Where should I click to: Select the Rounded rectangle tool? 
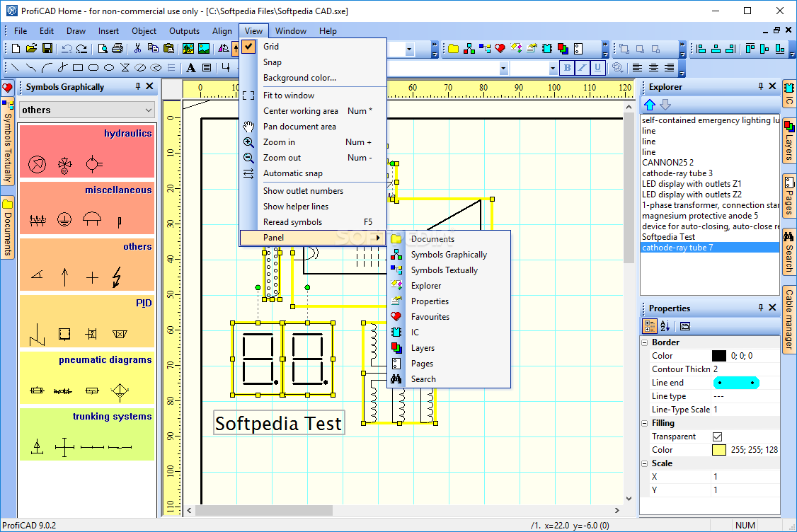(93, 68)
